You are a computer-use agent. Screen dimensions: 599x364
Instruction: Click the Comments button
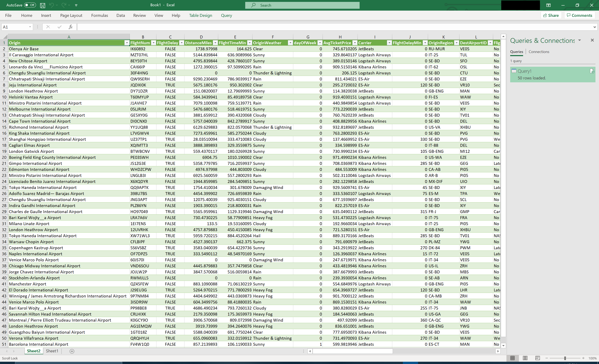pyautogui.click(x=579, y=15)
